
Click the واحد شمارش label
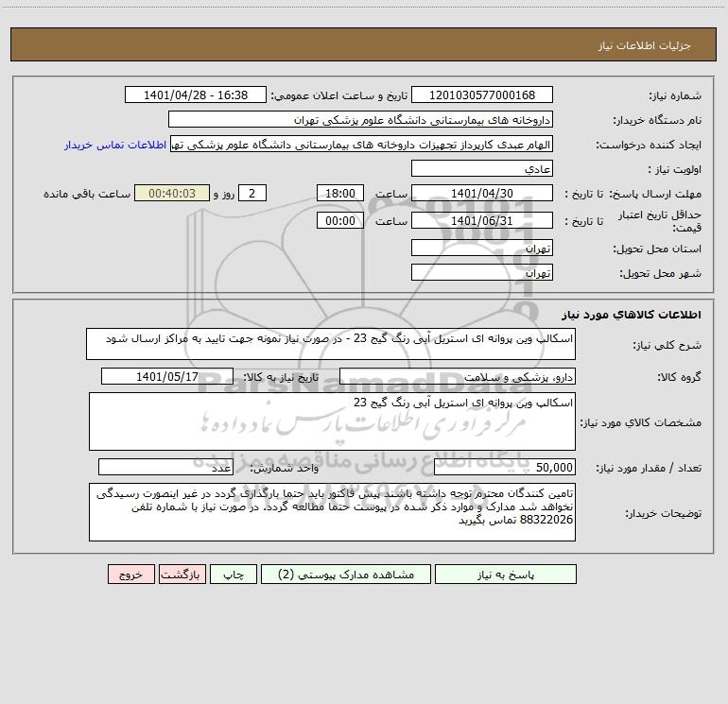[285, 468]
